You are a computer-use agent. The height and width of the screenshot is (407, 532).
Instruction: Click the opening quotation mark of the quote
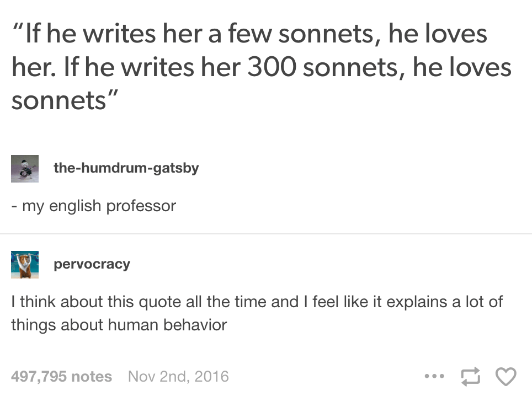coord(18,27)
